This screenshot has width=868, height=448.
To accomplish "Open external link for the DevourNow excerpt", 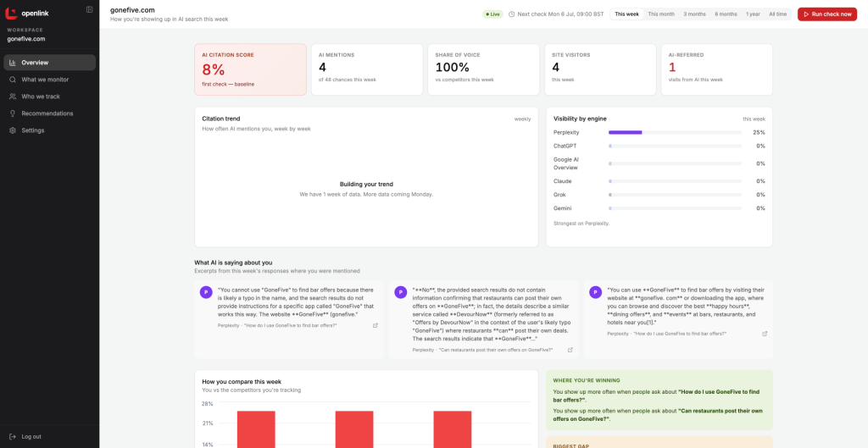I will click(x=570, y=350).
